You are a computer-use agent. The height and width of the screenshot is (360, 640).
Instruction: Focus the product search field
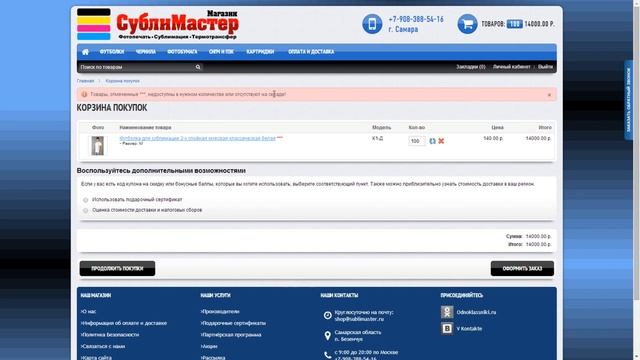point(137,67)
